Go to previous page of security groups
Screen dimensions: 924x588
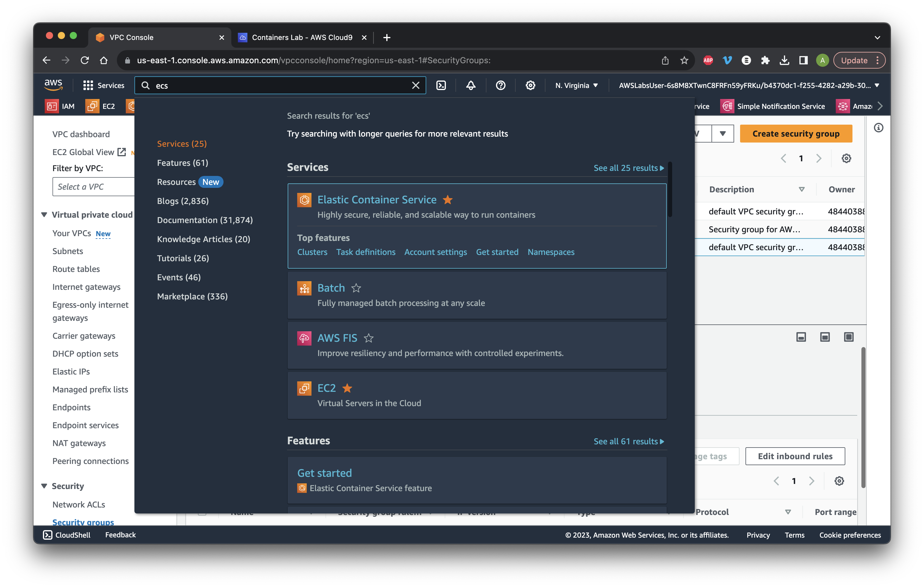pos(783,158)
